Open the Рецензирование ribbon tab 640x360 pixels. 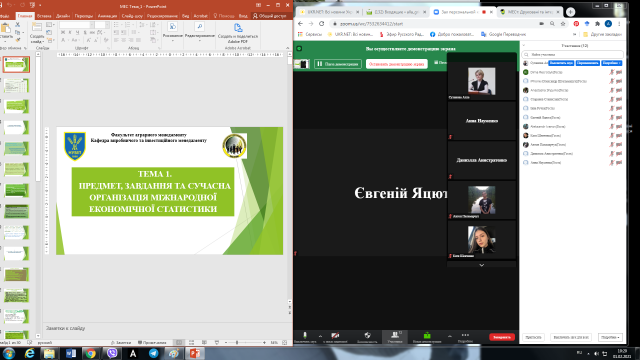pos(162,16)
